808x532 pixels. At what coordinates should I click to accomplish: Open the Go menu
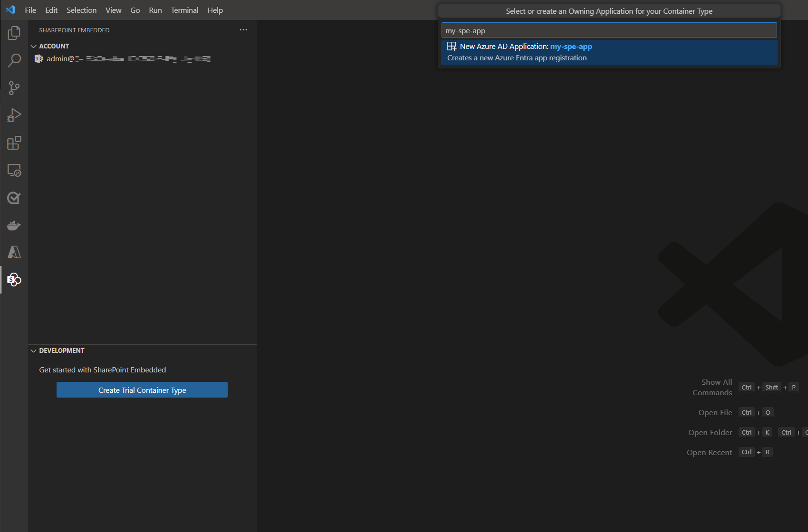point(135,10)
